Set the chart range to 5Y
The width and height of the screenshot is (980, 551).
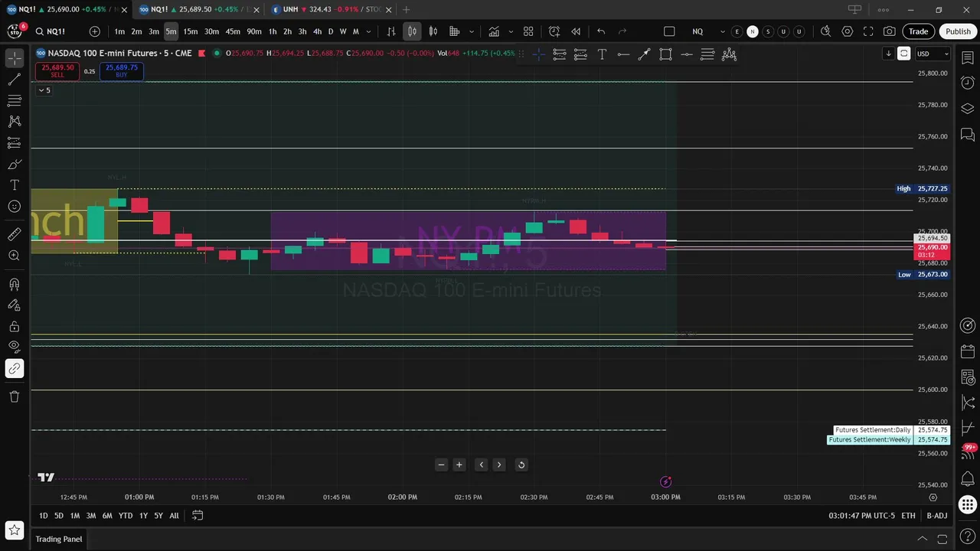click(158, 516)
